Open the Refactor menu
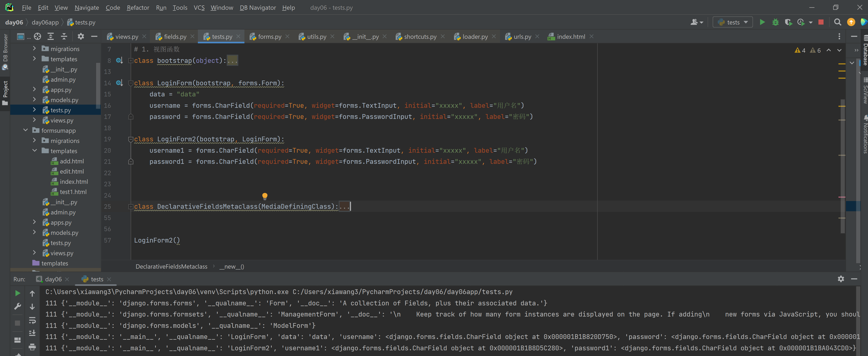The height and width of the screenshot is (356, 868). (x=137, y=7)
